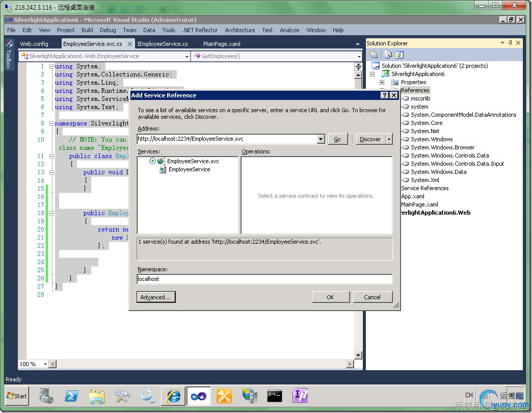Select Service References in Solution Explorer
532x413 pixels.
(425, 188)
